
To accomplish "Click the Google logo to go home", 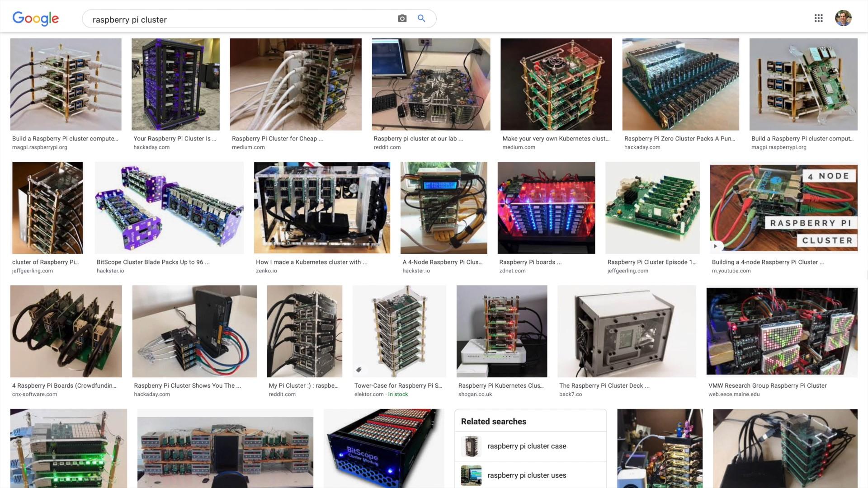I will pos(36,19).
